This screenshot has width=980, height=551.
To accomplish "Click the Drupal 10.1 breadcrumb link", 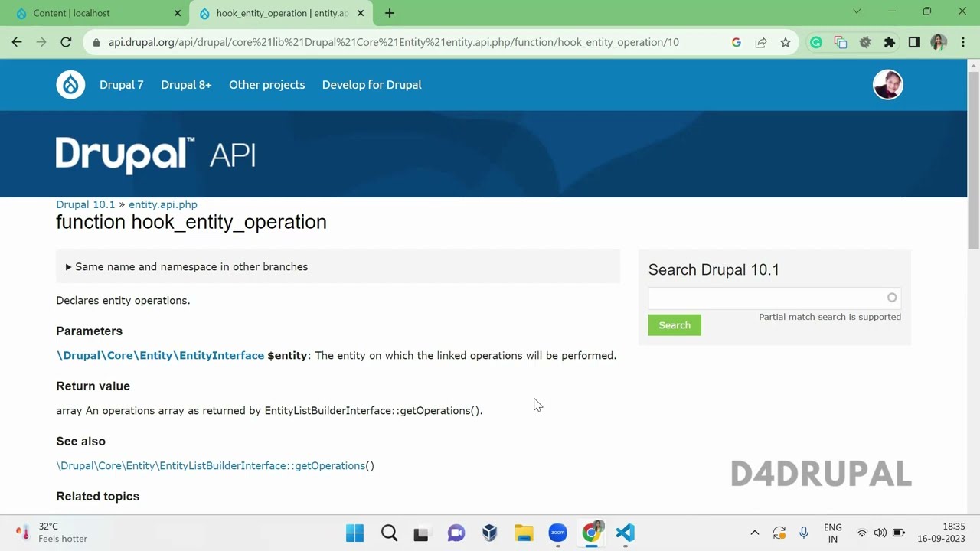I will (x=85, y=204).
